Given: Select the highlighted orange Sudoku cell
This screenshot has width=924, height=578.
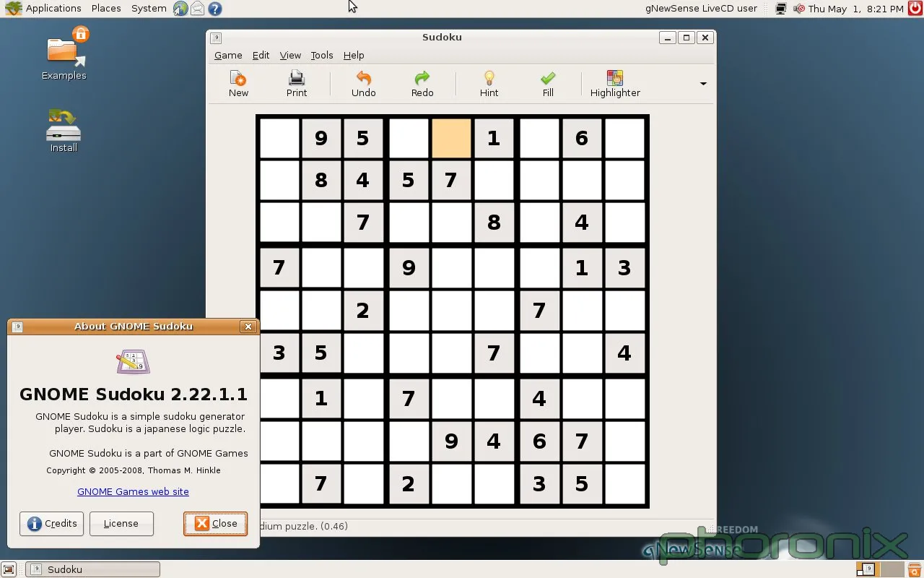Looking at the screenshot, I should [452, 138].
